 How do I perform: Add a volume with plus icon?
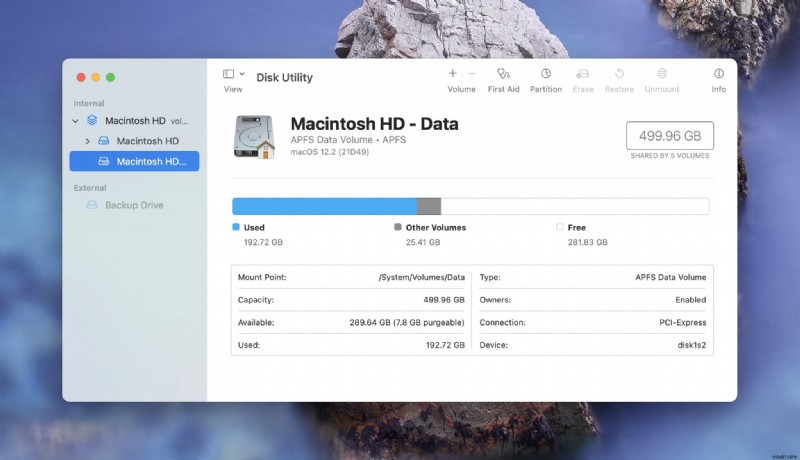point(452,74)
